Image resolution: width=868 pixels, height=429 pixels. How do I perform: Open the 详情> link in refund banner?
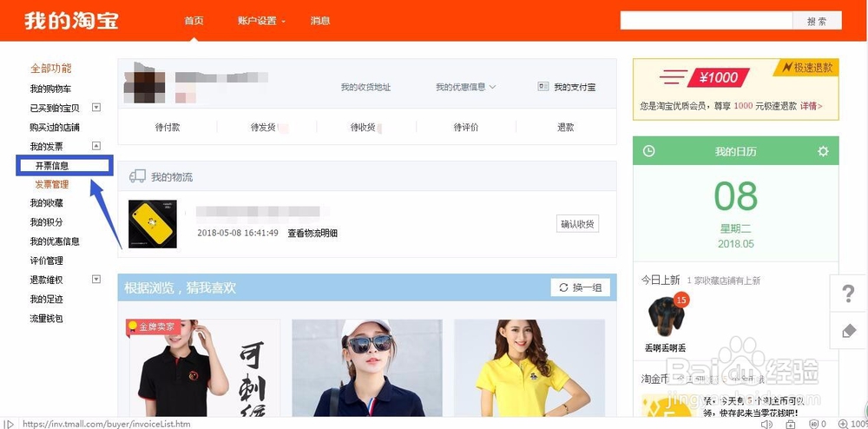811,106
